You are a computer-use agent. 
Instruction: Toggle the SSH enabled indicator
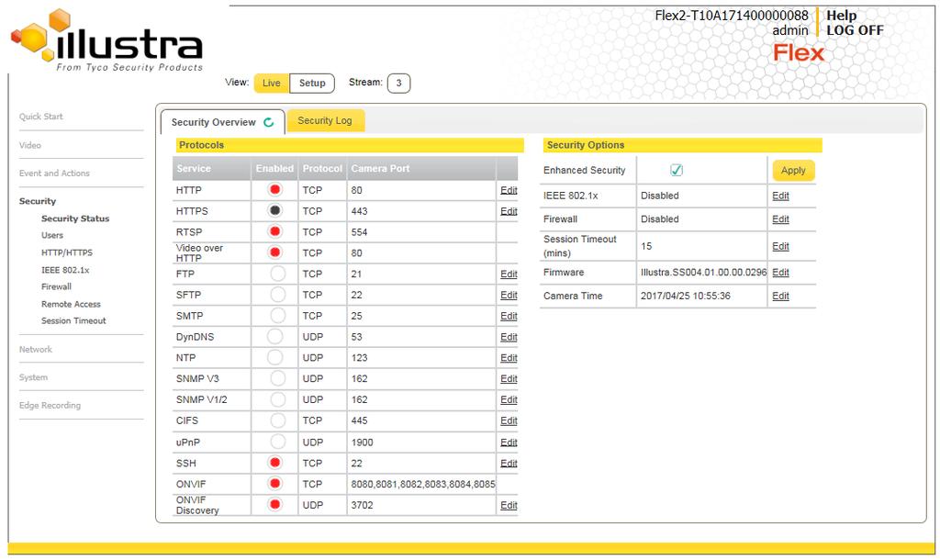[275, 463]
